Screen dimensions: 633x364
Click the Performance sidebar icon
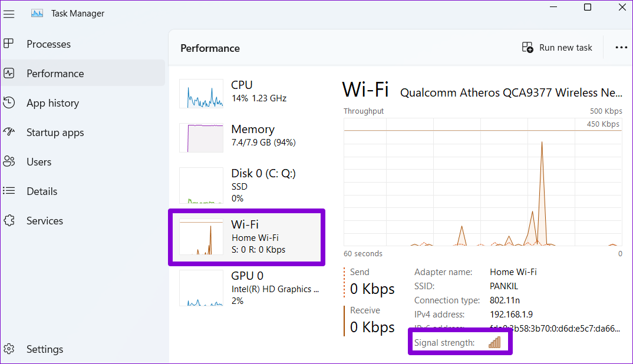coord(9,73)
